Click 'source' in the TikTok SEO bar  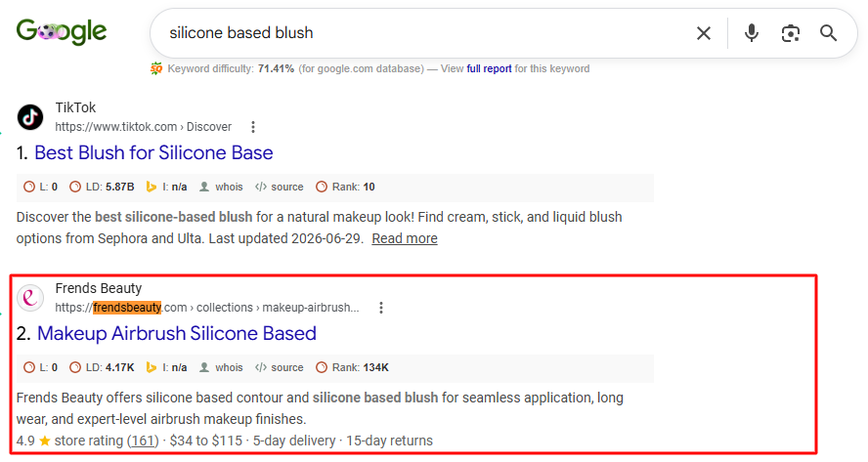pos(279,187)
